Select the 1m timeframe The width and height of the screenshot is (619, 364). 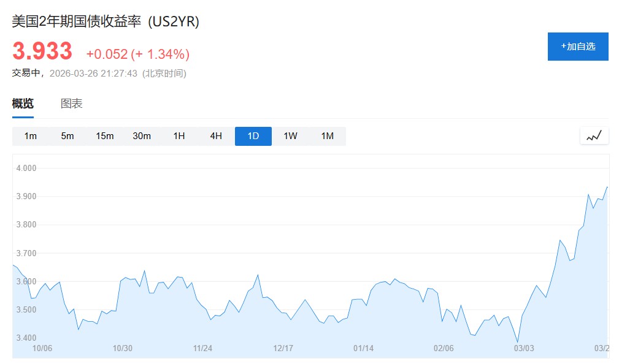31,136
